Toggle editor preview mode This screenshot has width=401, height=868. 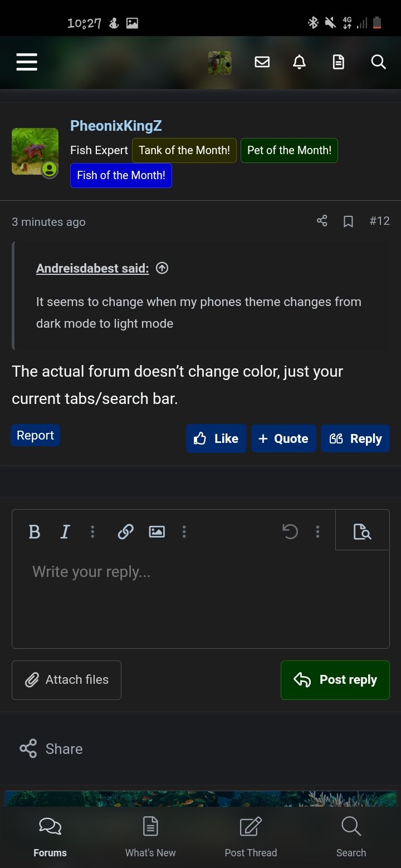pyautogui.click(x=362, y=531)
